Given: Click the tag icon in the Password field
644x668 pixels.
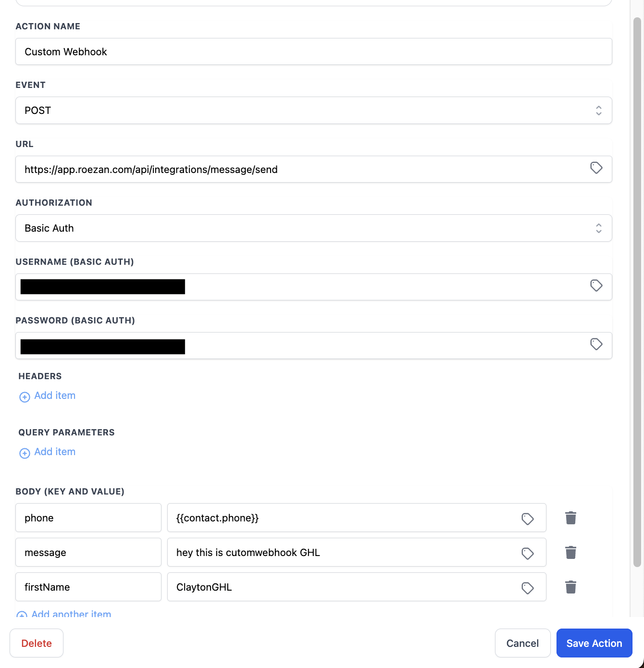Looking at the screenshot, I should point(596,344).
